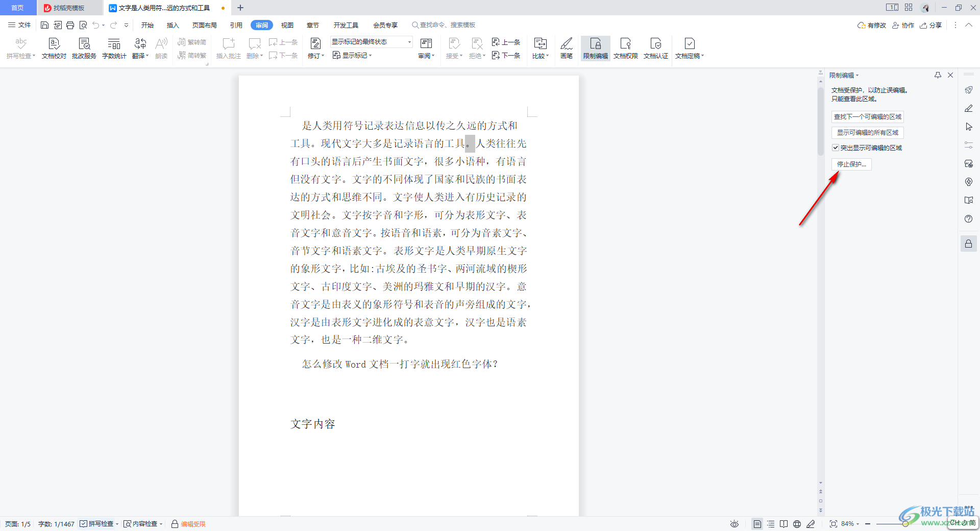Click 显示可编辑的所有区域 button

tap(868, 133)
